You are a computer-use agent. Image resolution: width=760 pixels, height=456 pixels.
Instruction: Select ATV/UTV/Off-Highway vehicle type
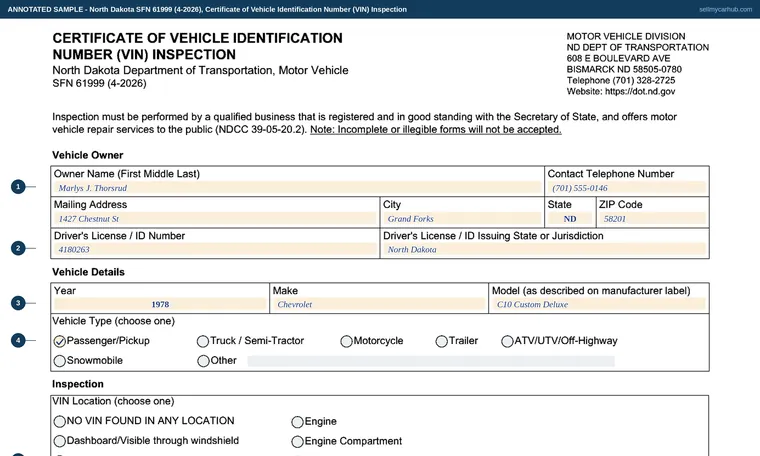point(507,342)
